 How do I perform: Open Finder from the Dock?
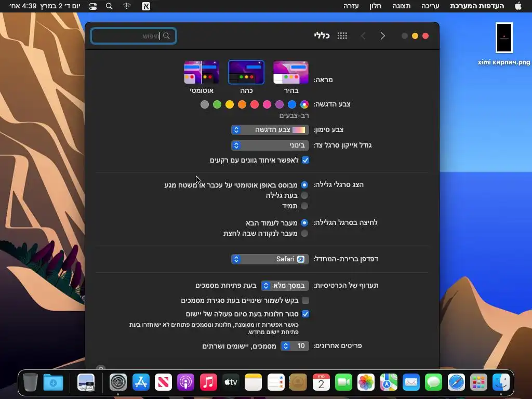pos(501,382)
